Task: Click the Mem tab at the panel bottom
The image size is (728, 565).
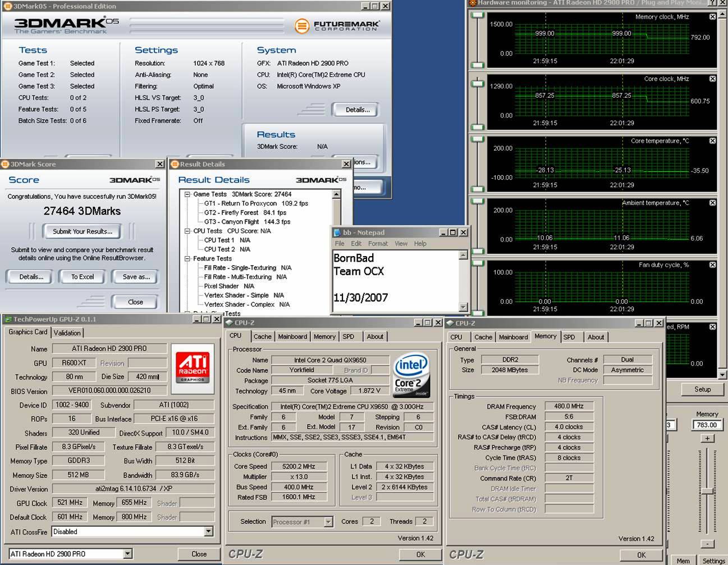Action: [683, 561]
